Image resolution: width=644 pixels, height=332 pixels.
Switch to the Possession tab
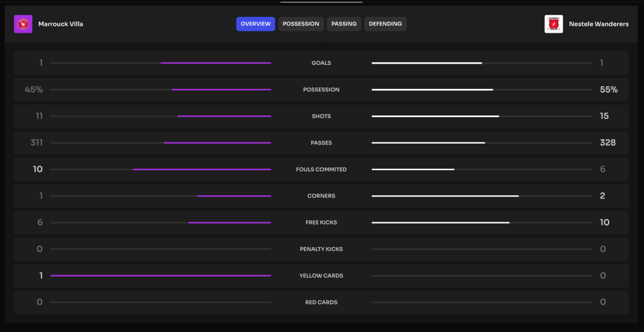(x=301, y=24)
